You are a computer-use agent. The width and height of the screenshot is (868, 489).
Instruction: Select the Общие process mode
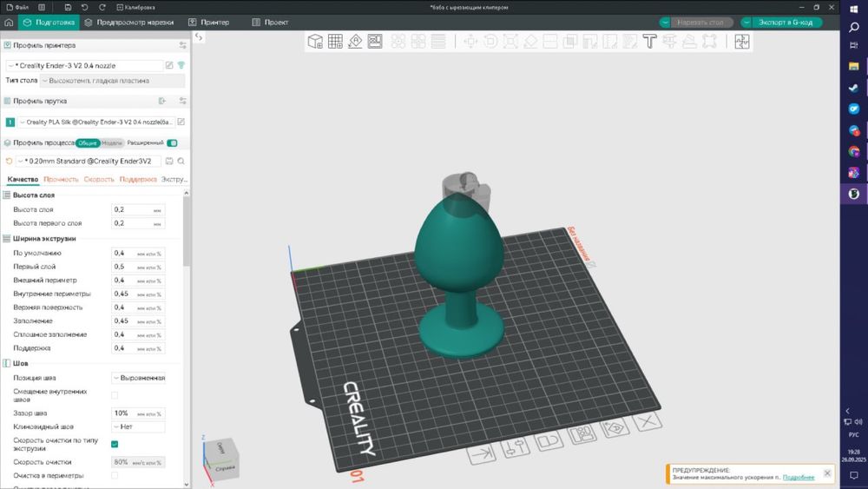(x=88, y=143)
